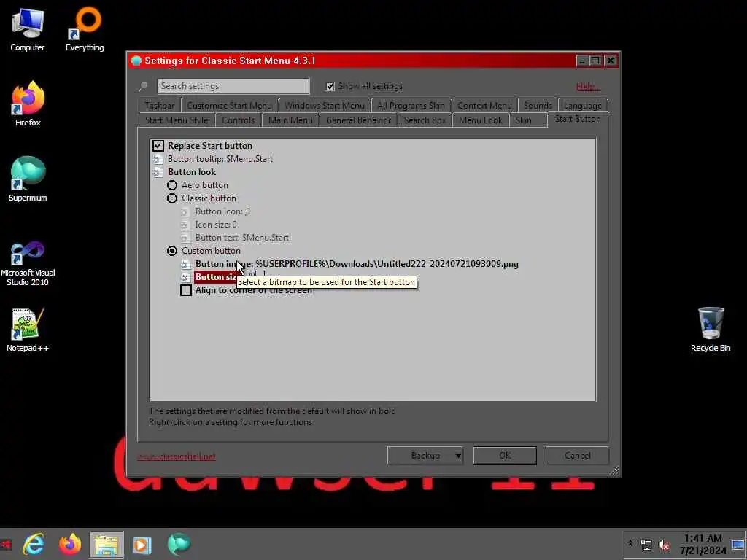Viewport: 747px width, 560px height.
Task: Toggle Show all settings checkbox
Action: [330, 86]
